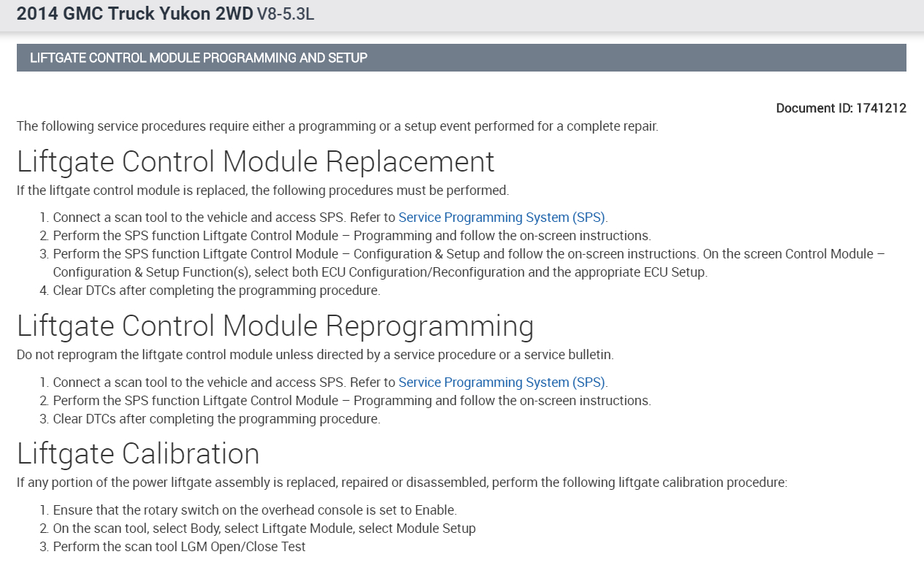Click the Liftgate Calibration heading

(x=138, y=454)
